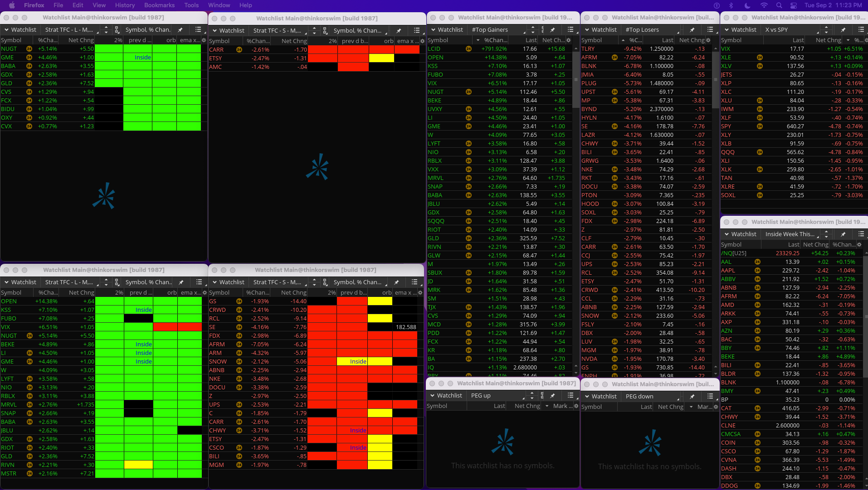868x490 pixels.
Task: Open the Tools menu
Action: coord(191,5)
